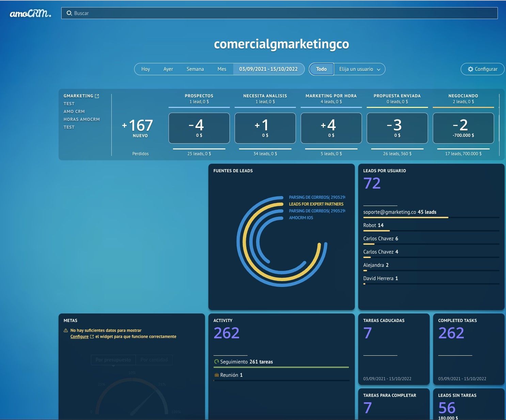Select the David Herrera 1 row
The image size is (506, 420).
(x=431, y=280)
